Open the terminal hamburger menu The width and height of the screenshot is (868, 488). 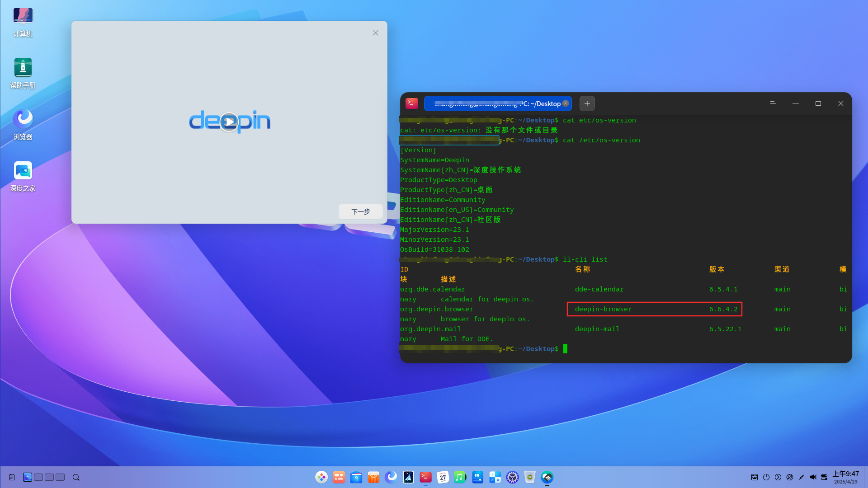(773, 103)
